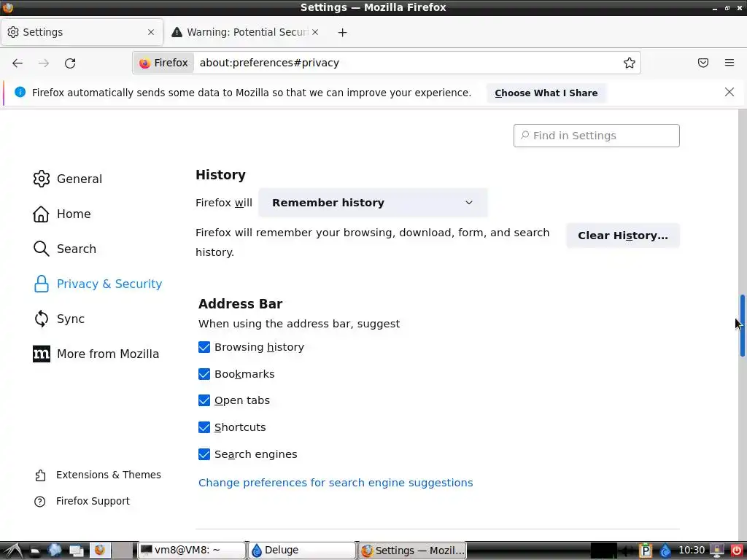747x560 pixels.
Task: Click the Home house icon
Action: (42, 214)
